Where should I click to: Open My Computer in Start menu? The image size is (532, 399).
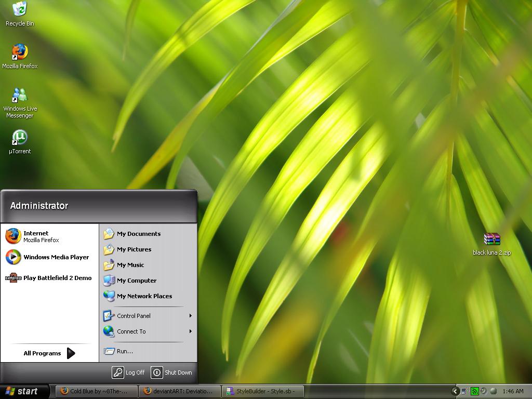tap(148, 281)
